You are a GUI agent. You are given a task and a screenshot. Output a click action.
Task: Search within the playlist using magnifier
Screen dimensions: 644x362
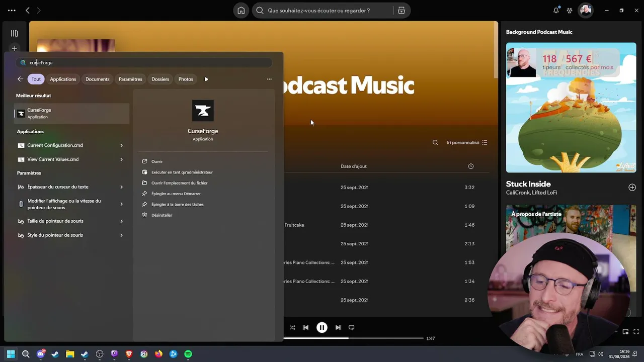(x=435, y=142)
